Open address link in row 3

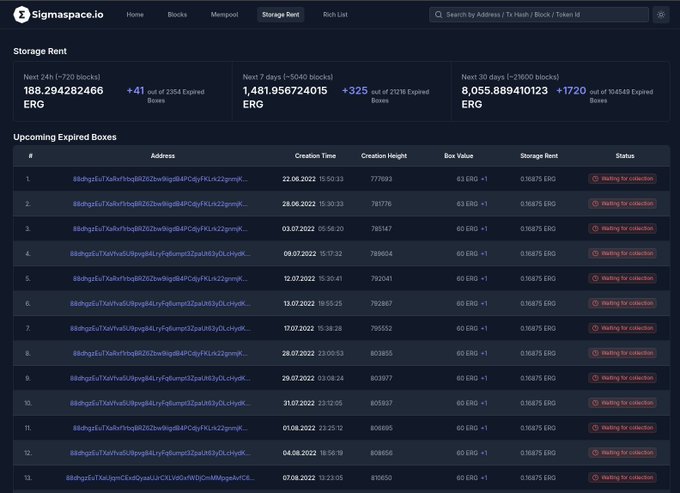click(x=160, y=229)
